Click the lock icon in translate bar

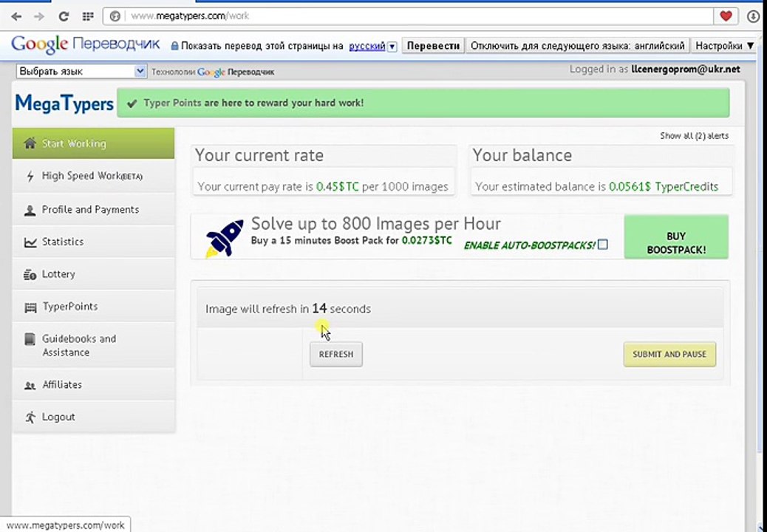174,46
